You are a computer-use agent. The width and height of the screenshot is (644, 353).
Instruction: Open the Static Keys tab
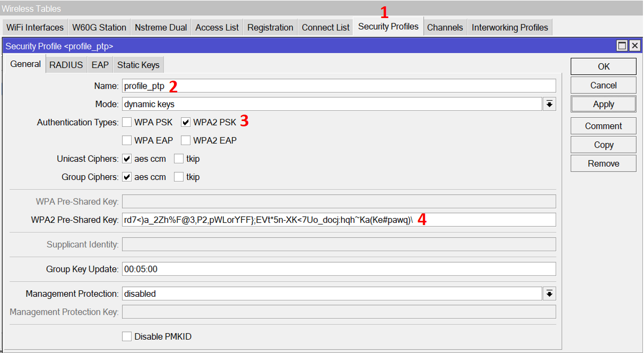pos(138,65)
